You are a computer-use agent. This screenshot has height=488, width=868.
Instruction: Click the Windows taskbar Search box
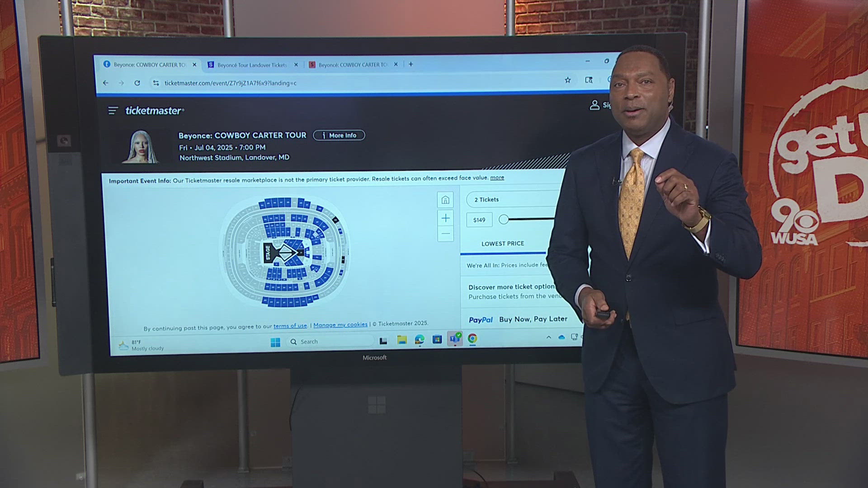[330, 342]
